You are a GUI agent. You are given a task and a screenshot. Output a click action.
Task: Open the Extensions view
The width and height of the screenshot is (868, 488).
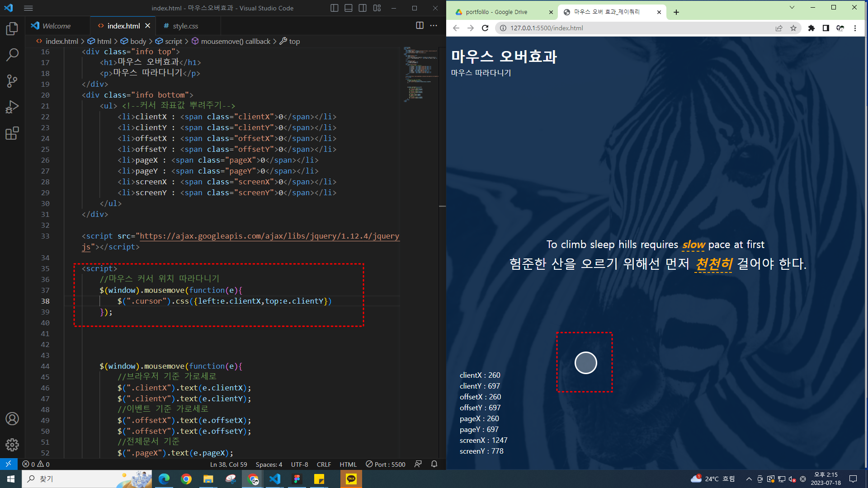[12, 133]
